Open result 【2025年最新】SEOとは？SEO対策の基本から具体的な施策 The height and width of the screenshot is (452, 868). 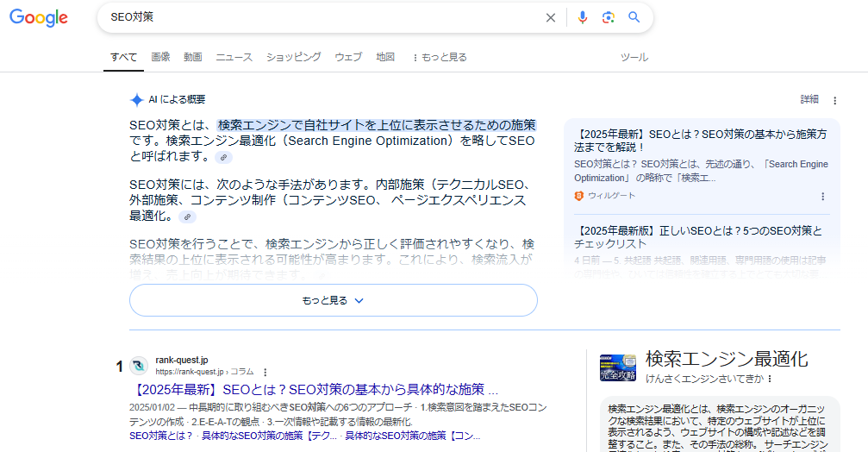[x=316, y=389]
